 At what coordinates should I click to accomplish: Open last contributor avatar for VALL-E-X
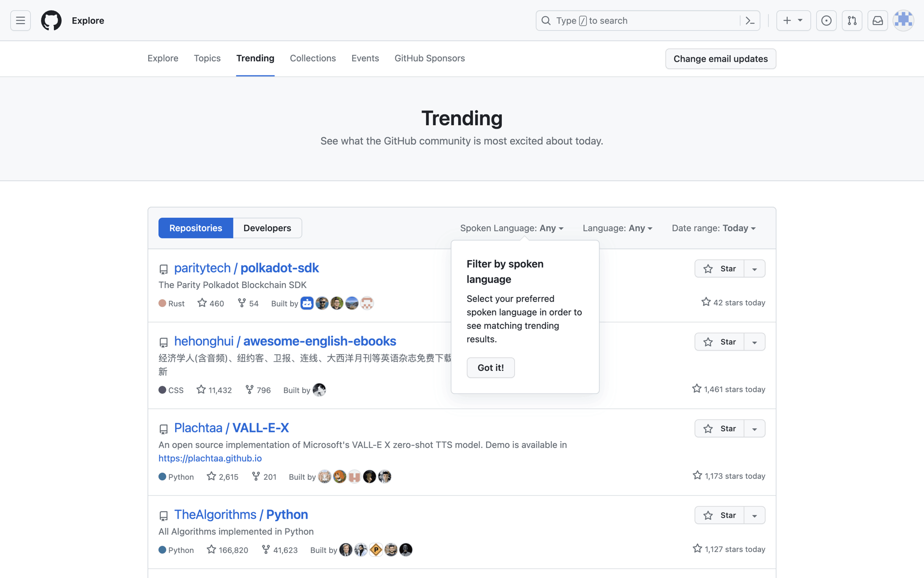click(x=385, y=476)
